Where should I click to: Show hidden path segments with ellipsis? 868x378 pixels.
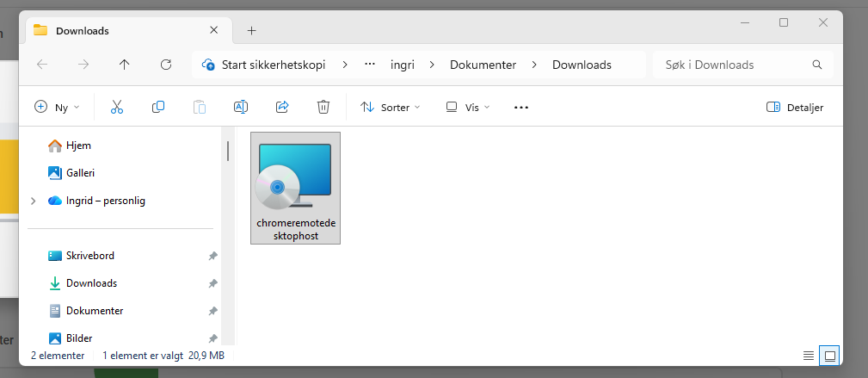click(x=370, y=65)
